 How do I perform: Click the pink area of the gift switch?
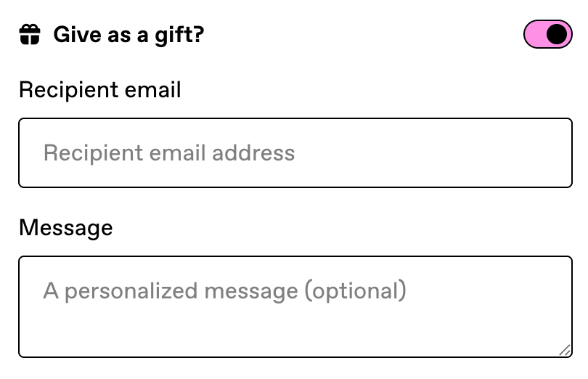click(x=535, y=34)
